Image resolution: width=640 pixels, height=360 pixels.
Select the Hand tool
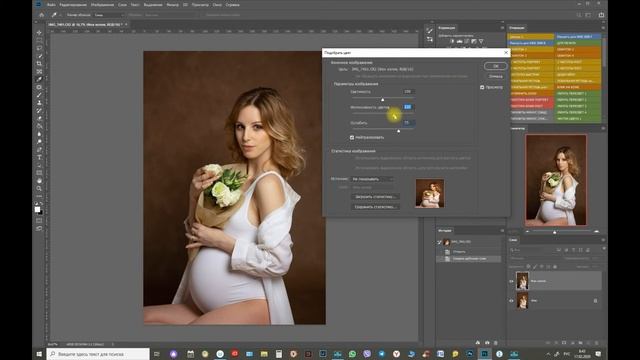coord(39,181)
